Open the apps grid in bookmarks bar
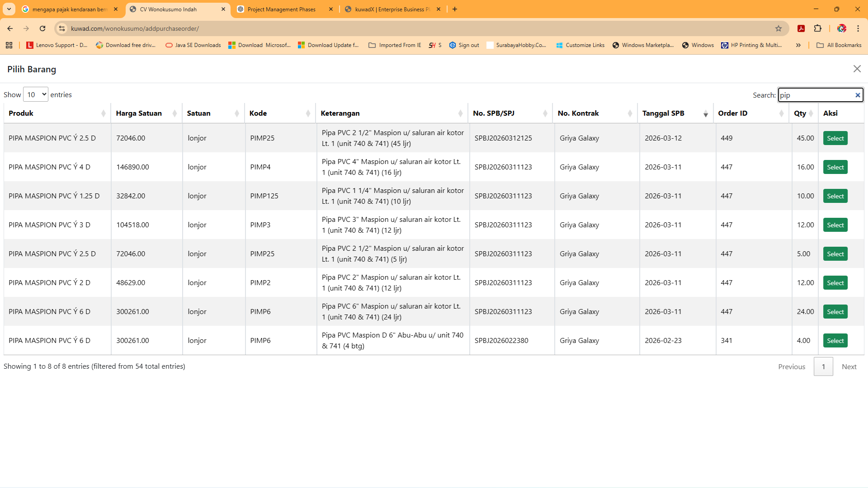 (9, 45)
